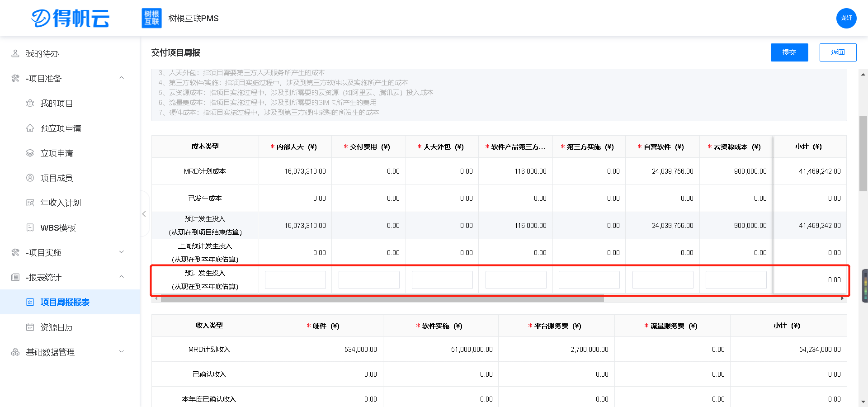Image resolution: width=868 pixels, height=407 pixels.
Task: Open 我的待办 menu item
Action: pyautogui.click(x=70, y=53)
